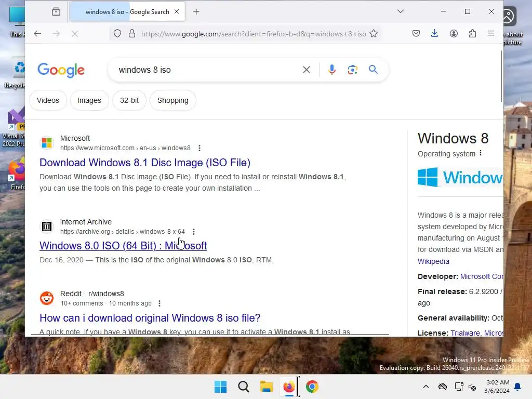Open Firefox View from the tab bar
The width and height of the screenshot is (532, 399).
tap(56, 12)
